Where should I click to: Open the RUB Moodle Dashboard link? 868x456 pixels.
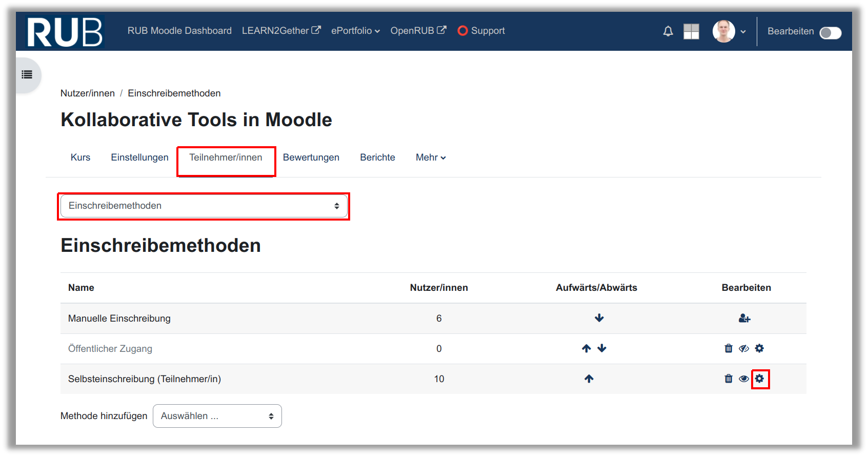pos(179,31)
